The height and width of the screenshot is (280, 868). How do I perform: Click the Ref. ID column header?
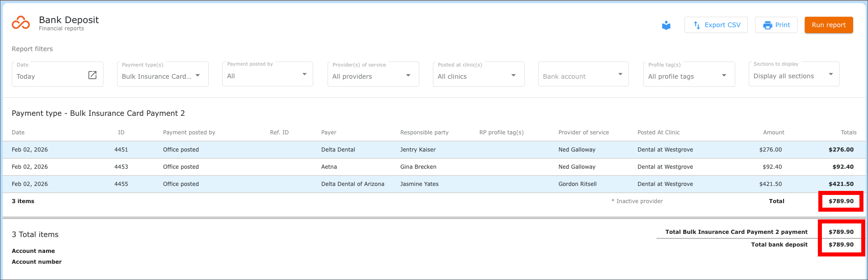[x=279, y=133]
